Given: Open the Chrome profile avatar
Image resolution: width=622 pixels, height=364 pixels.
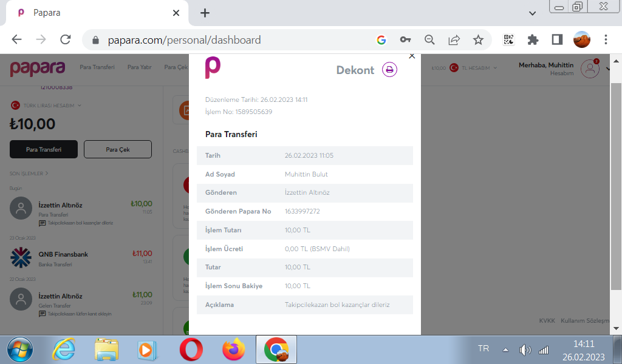Looking at the screenshot, I should tap(582, 39).
